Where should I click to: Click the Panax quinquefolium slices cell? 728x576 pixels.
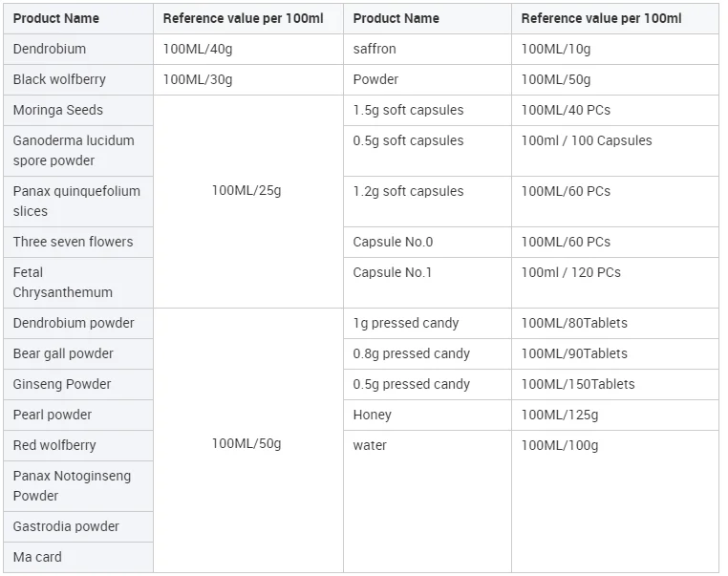click(x=76, y=201)
